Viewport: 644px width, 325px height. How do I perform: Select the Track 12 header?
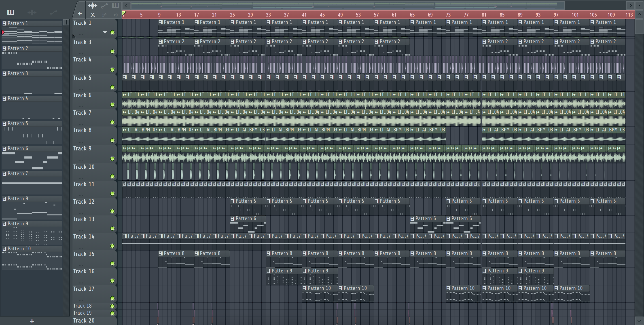tap(95, 206)
